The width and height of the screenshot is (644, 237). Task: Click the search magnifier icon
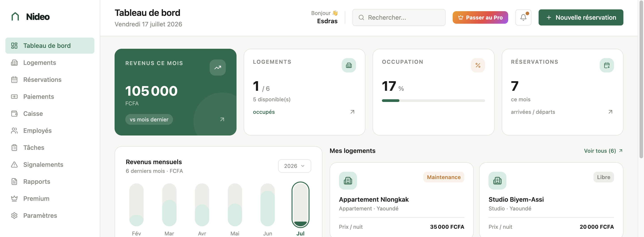pos(361,17)
